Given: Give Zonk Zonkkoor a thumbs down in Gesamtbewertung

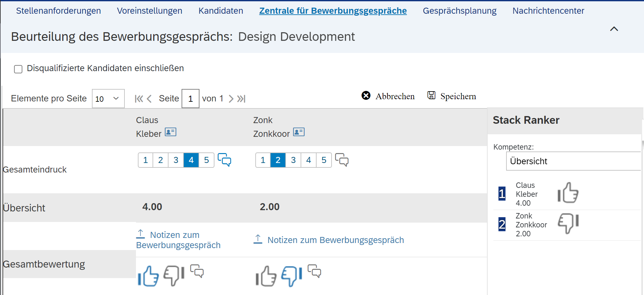Looking at the screenshot, I should pyautogui.click(x=291, y=276).
